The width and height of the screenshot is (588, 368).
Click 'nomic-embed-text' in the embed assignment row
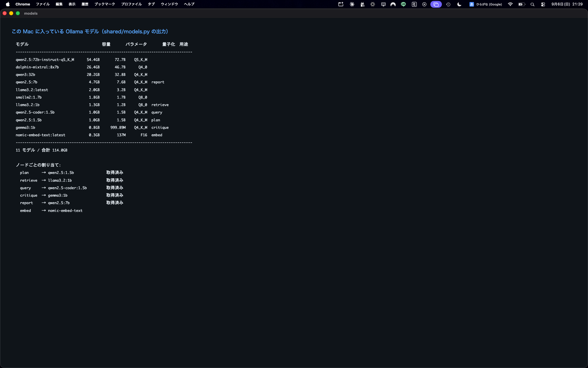(x=65, y=211)
